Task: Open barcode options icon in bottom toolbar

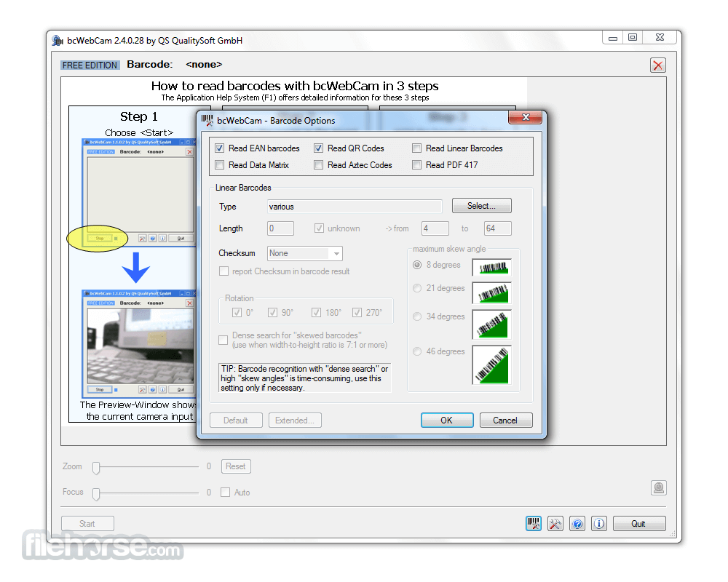Action: click(534, 524)
